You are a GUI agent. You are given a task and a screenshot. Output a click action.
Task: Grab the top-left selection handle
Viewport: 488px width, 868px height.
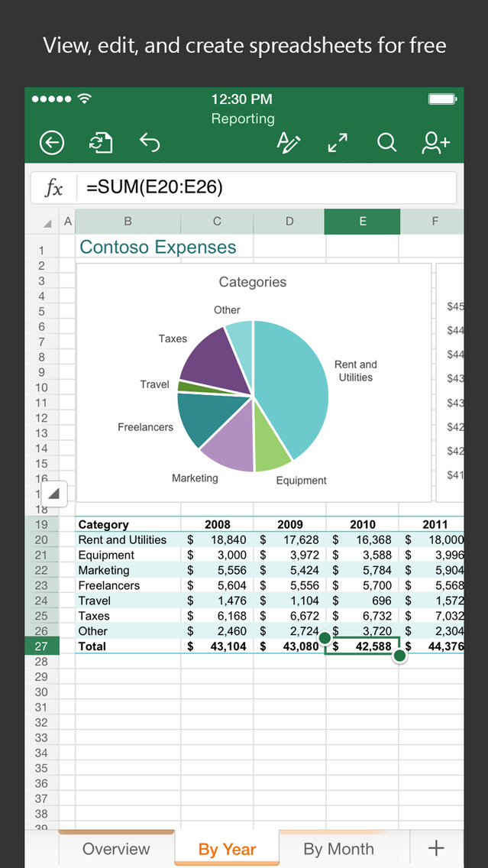click(x=325, y=638)
